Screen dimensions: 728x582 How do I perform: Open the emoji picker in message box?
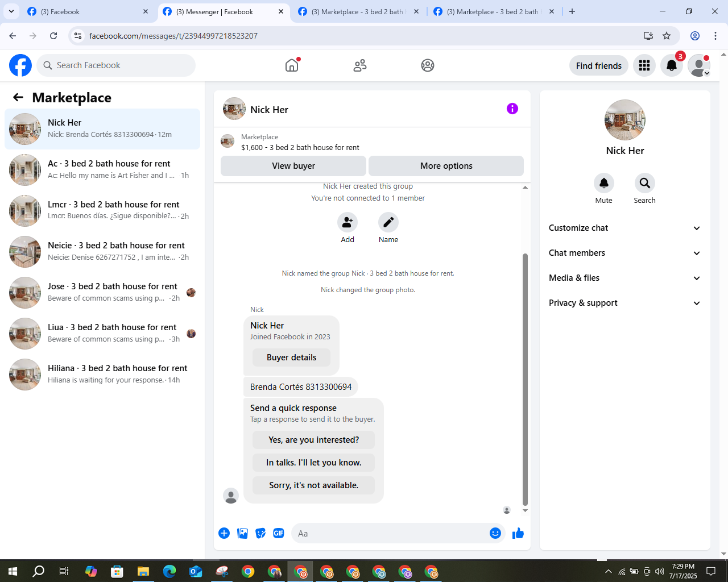495,533
